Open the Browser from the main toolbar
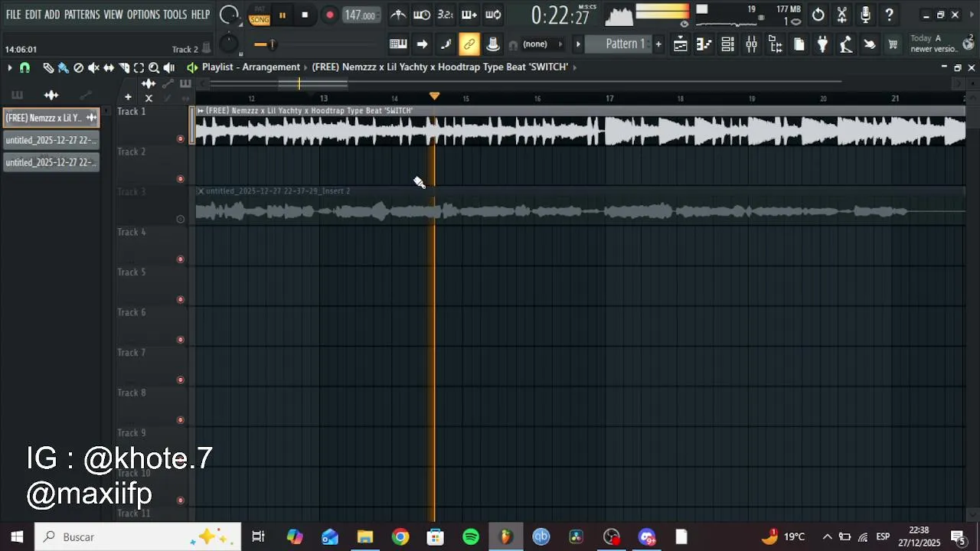The width and height of the screenshot is (980, 551). pyautogui.click(x=776, y=44)
